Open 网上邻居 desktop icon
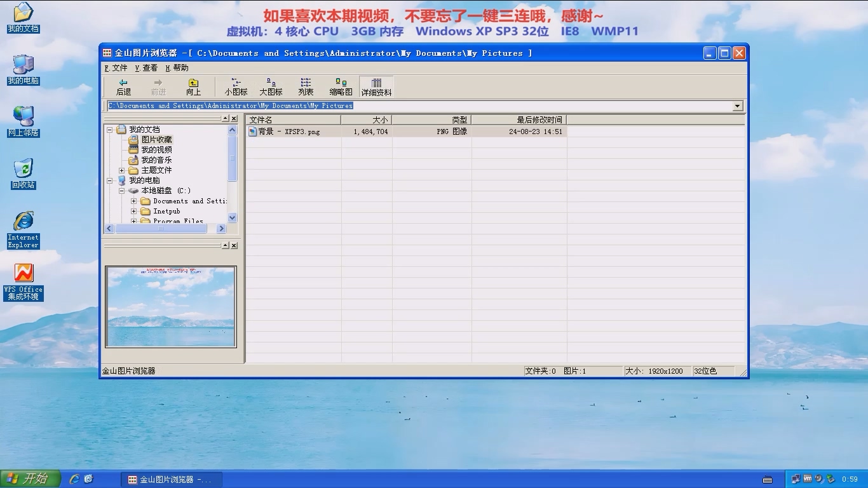868x488 pixels. pos(23,121)
